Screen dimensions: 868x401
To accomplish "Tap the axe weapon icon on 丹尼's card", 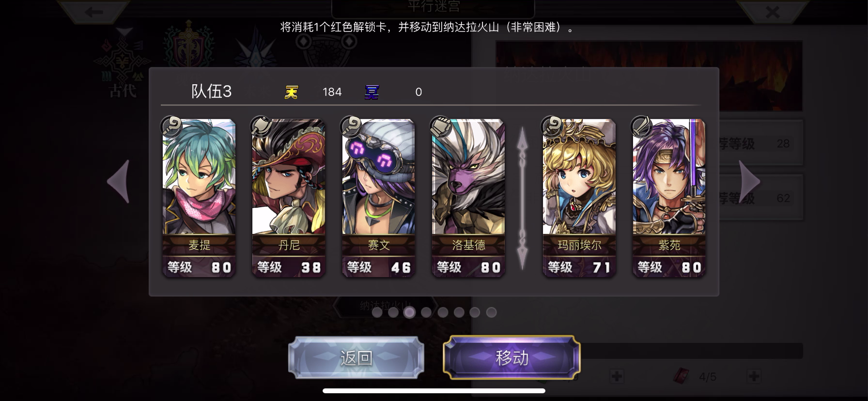I will pos(261,127).
